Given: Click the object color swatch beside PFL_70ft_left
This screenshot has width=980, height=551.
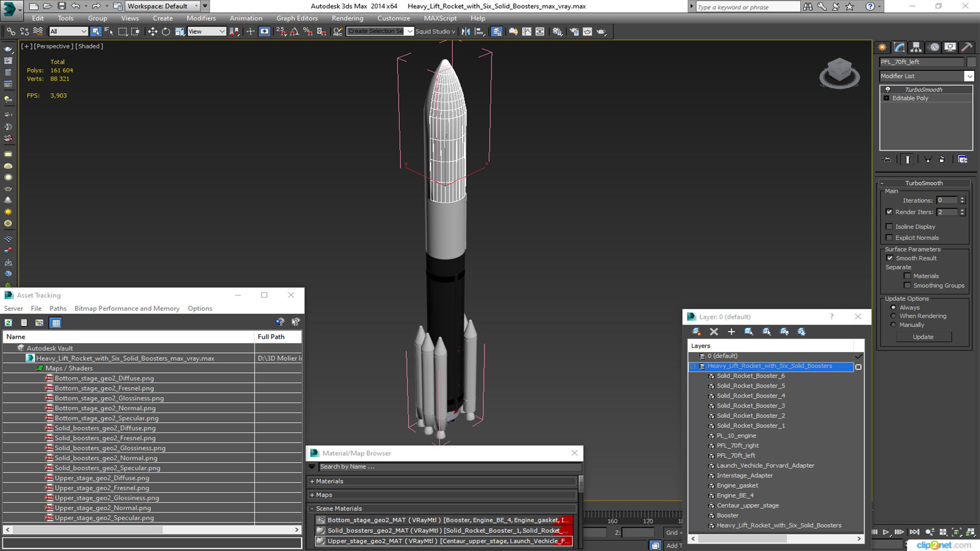Looking at the screenshot, I should point(971,62).
